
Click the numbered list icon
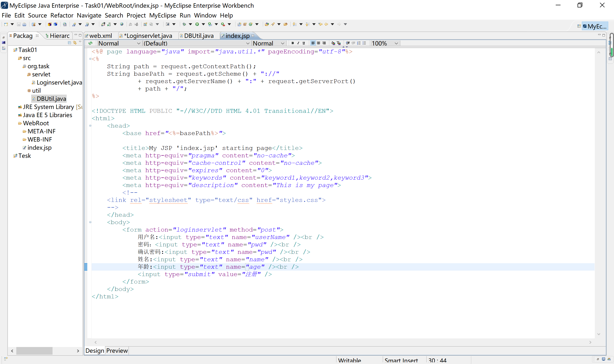pos(359,43)
